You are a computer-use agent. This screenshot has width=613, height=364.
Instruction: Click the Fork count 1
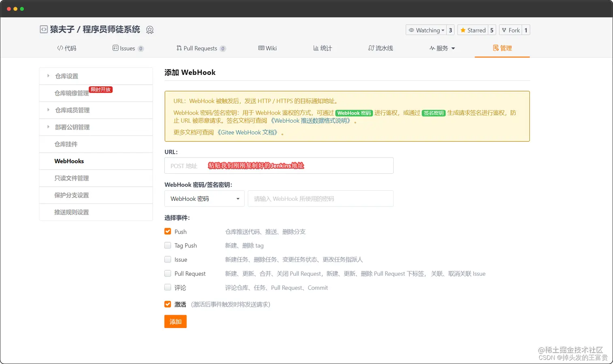click(x=526, y=30)
